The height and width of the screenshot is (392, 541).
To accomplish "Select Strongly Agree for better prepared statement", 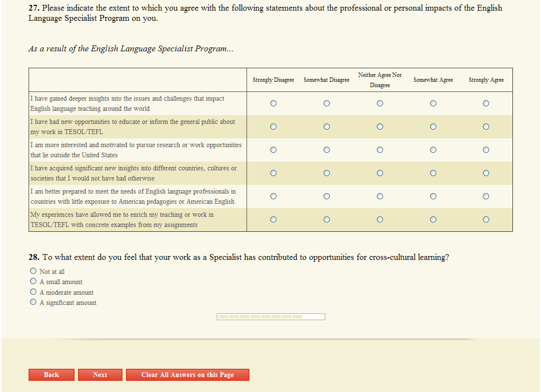I will [486, 196].
